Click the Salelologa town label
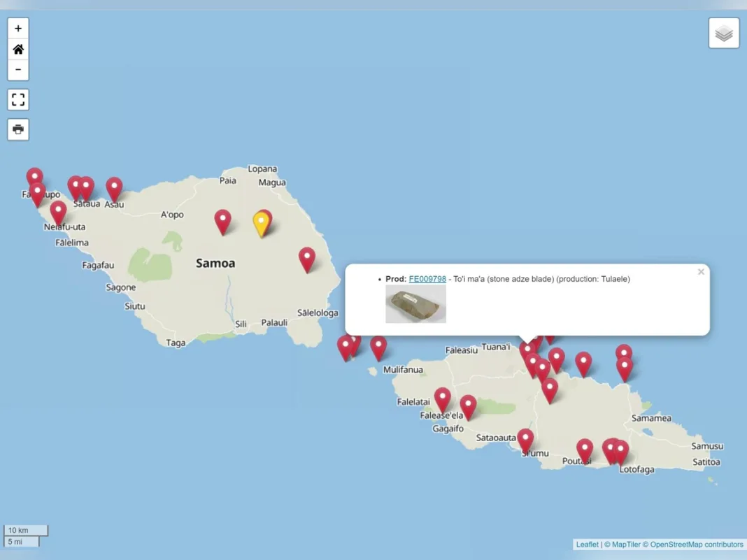 (x=318, y=313)
